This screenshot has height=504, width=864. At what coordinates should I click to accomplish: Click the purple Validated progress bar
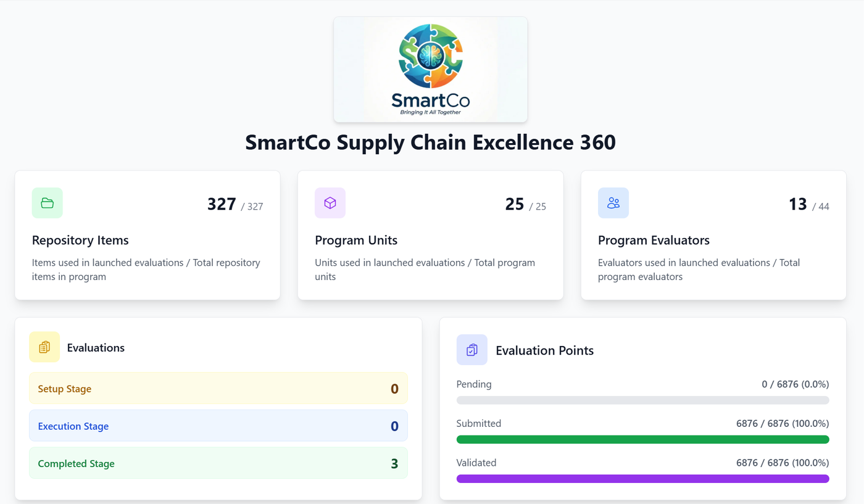click(642, 479)
